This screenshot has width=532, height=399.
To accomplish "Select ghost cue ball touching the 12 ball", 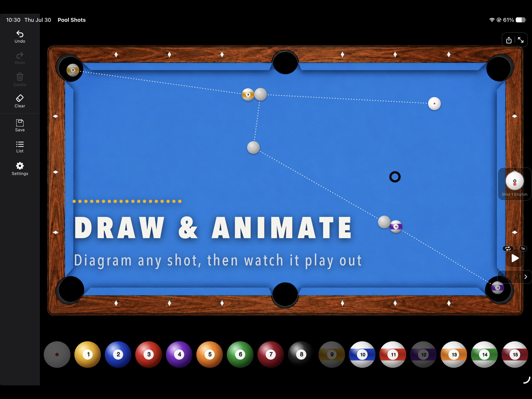I will pyautogui.click(x=384, y=222).
